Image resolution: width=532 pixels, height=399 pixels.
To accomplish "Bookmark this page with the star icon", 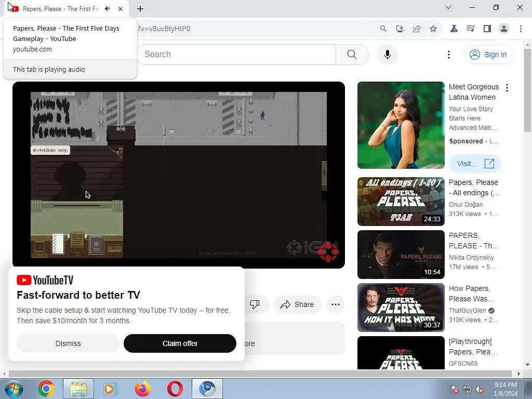I will (433, 29).
